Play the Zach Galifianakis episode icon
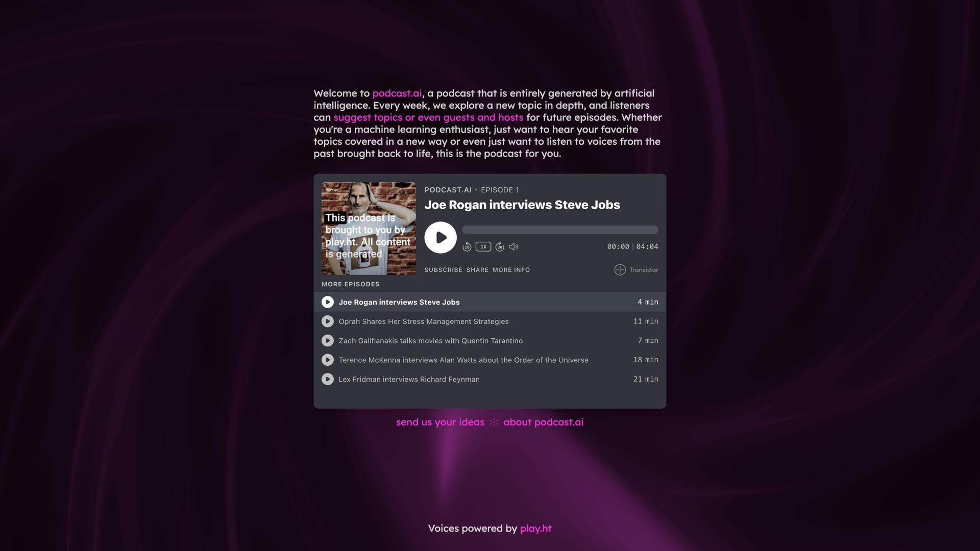Viewport: 980px width, 551px height. tap(328, 341)
